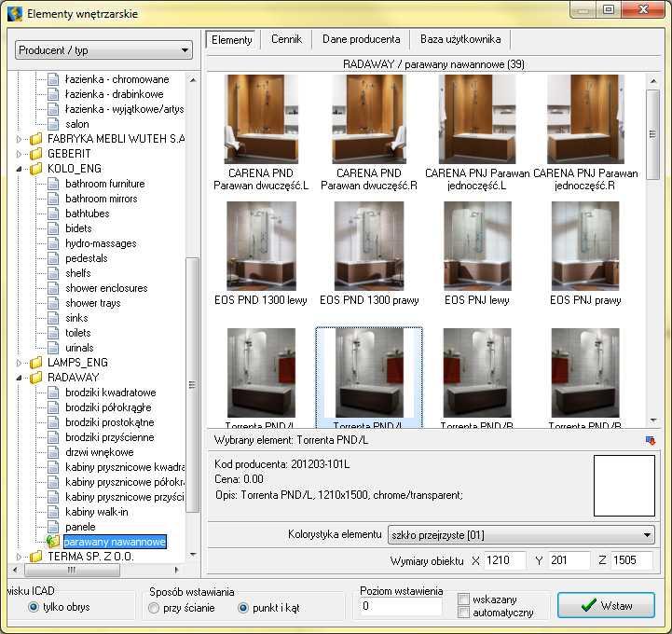Click the TERMA SP. Z O.O. folder icon
This screenshot has height=634, width=672.
pyautogui.click(x=36, y=557)
